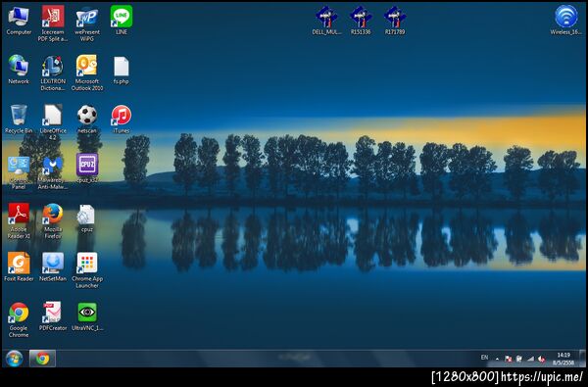Click Malwarebytes Anti-Malware shortcut
This screenshot has width=588, height=387.
53,172
